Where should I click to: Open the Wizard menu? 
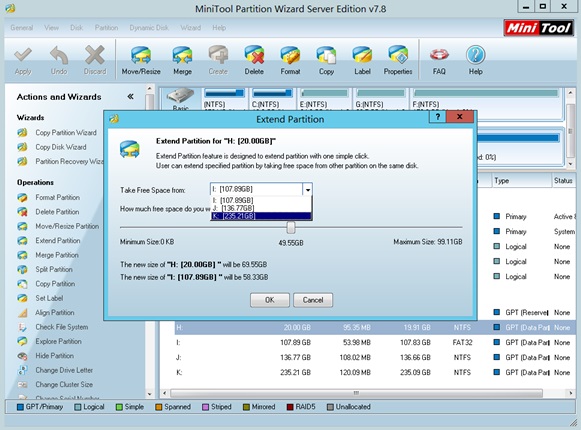point(190,28)
